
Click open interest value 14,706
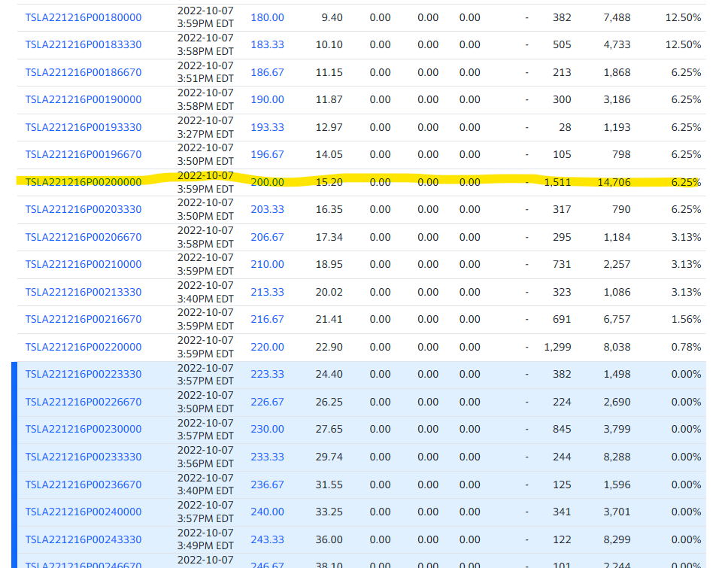click(614, 182)
